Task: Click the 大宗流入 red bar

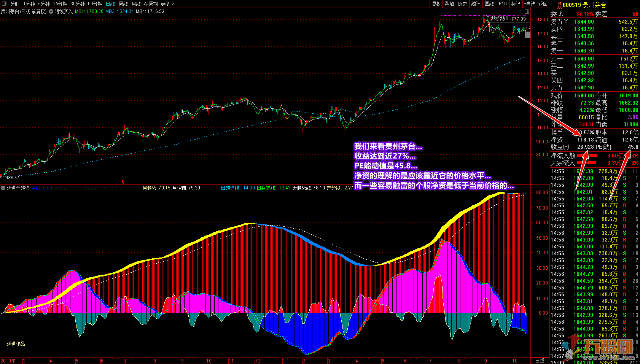Action: point(587,163)
